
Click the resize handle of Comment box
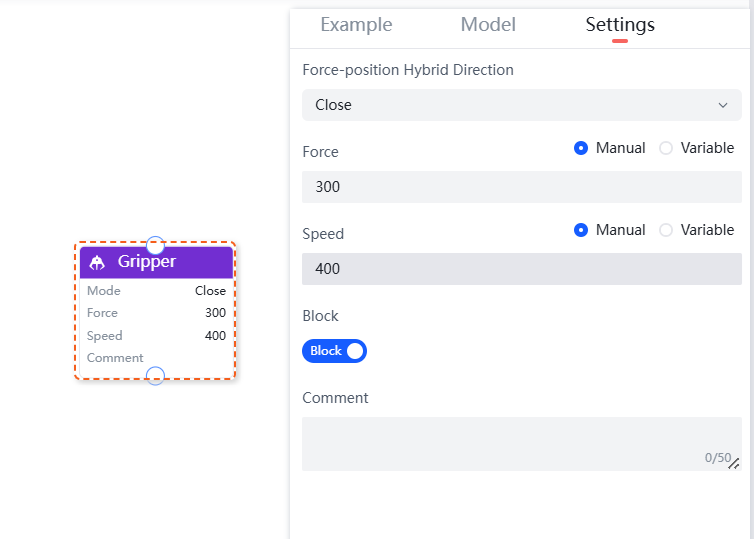click(x=734, y=463)
